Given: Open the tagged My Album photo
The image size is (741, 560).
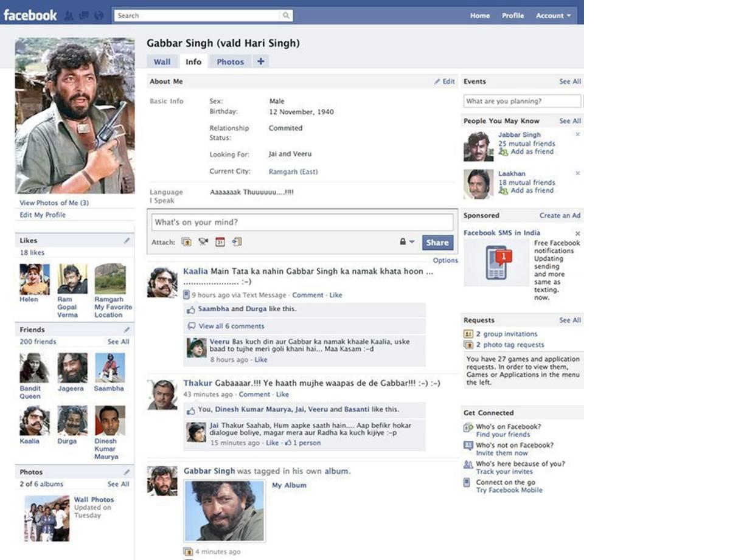Looking at the screenshot, I should 224,511.
